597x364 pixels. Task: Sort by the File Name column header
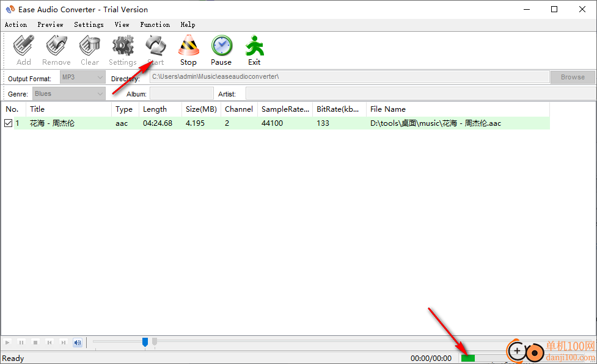tap(458, 109)
